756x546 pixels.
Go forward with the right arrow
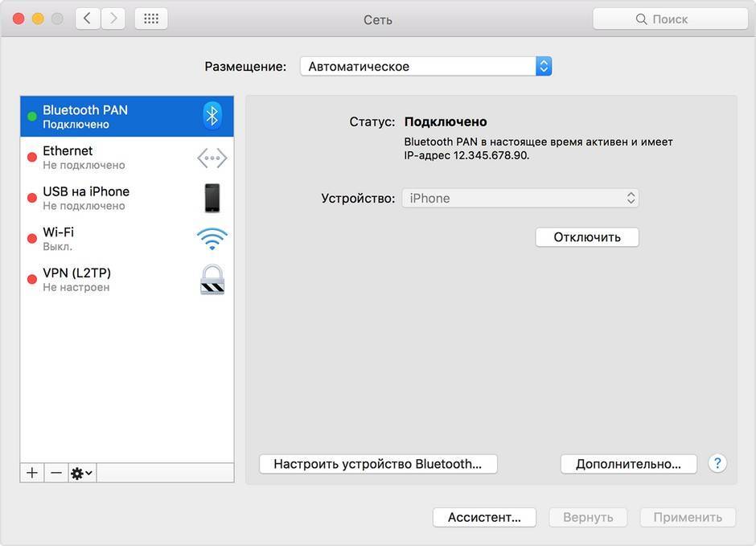click(113, 18)
